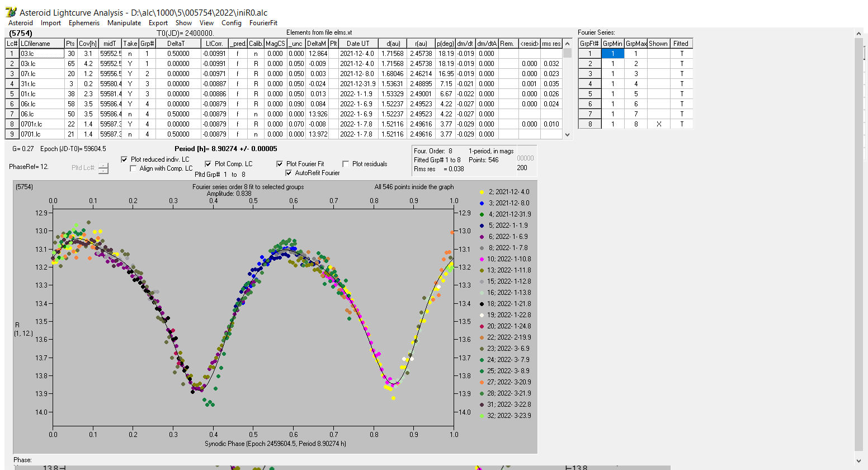Open the Import menu

51,23
